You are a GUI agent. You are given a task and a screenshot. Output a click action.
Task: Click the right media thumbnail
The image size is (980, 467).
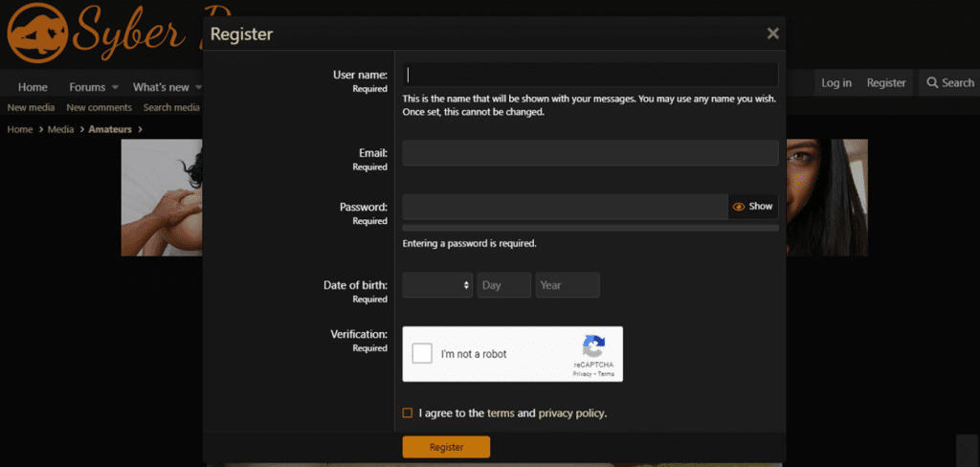827,197
